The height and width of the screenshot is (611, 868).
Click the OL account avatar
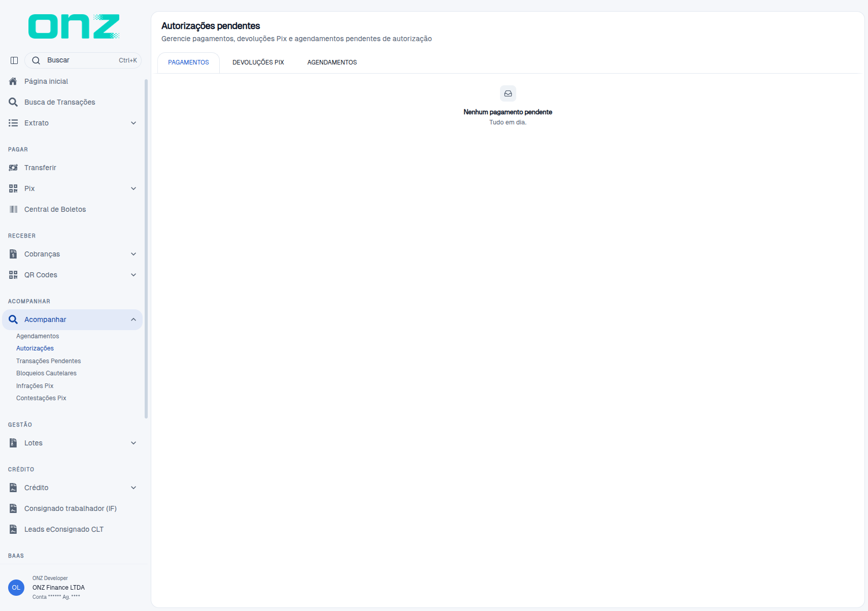[x=16, y=588]
